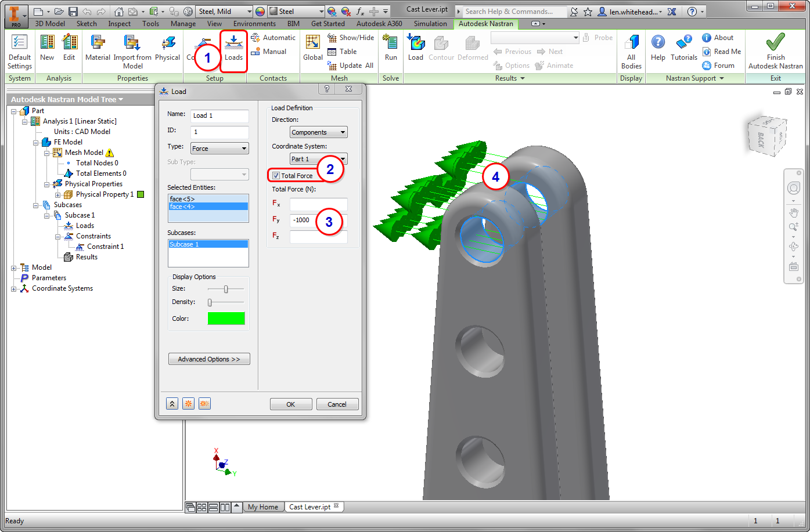Open a file via quick access toolbar
The width and height of the screenshot is (810, 532).
coord(58,12)
